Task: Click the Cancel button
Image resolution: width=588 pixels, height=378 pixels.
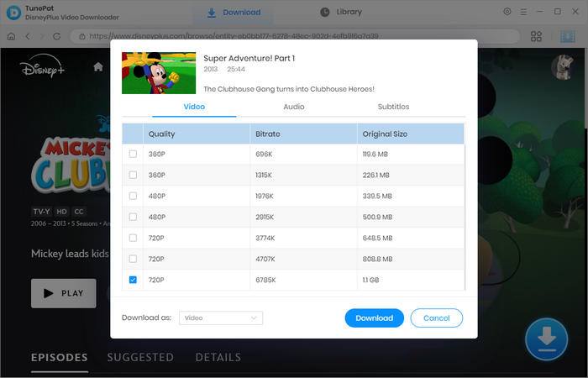Action: tap(436, 318)
